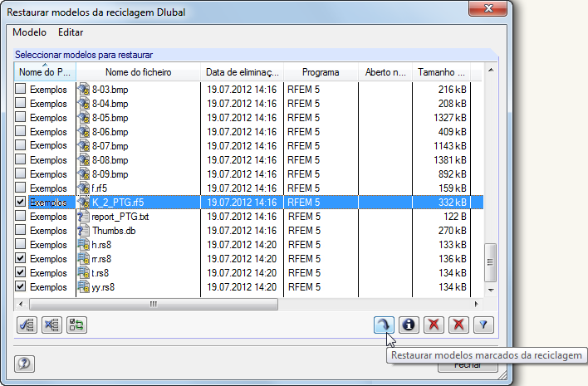Check the box for 8-06.bmp

(20, 131)
